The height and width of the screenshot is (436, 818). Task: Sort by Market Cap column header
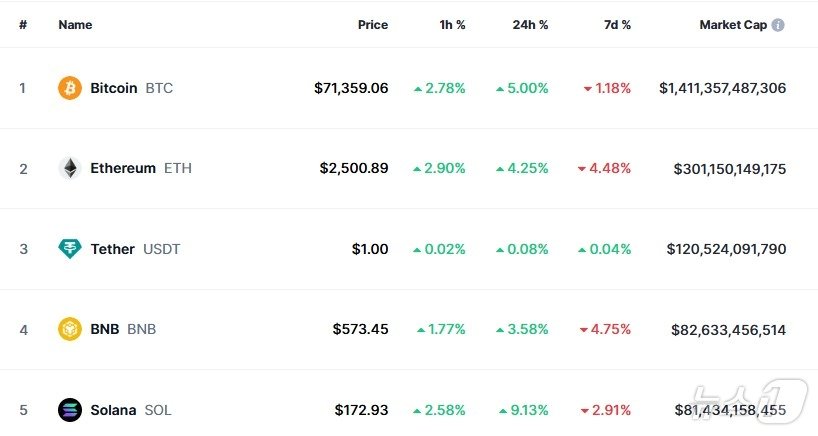click(733, 25)
